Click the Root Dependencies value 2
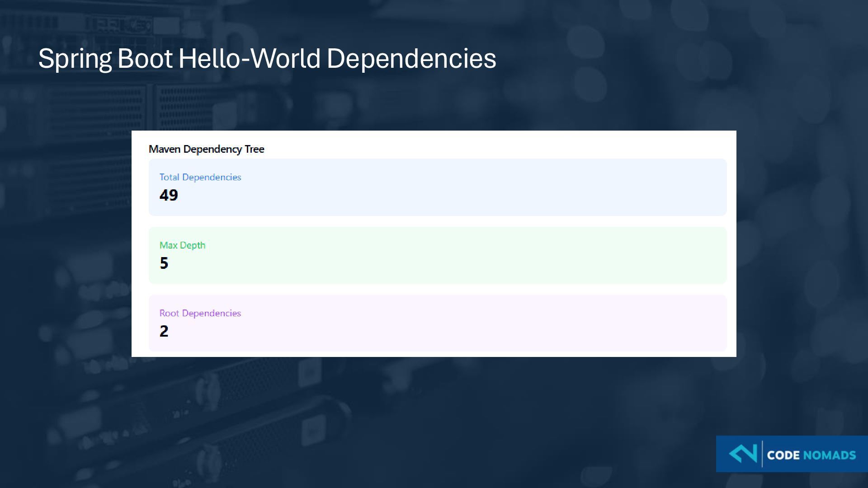Screen dimensions: 868x488 pos(164,331)
